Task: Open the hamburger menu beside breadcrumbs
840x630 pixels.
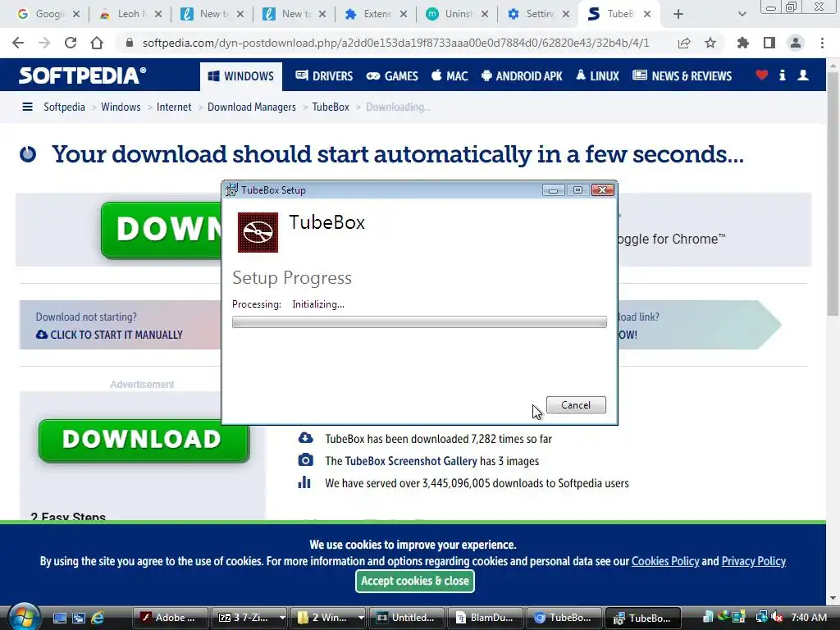Action: coord(27,107)
